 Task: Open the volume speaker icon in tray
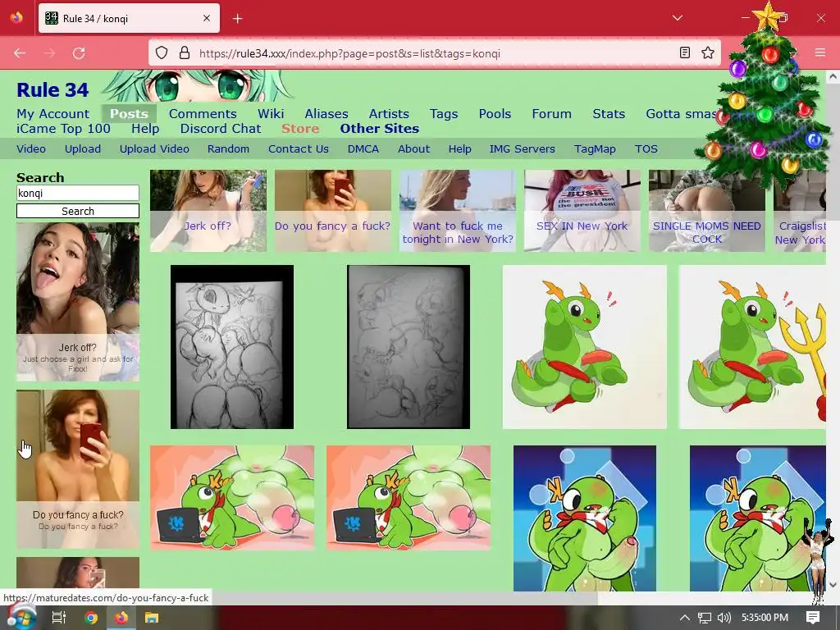(x=724, y=618)
